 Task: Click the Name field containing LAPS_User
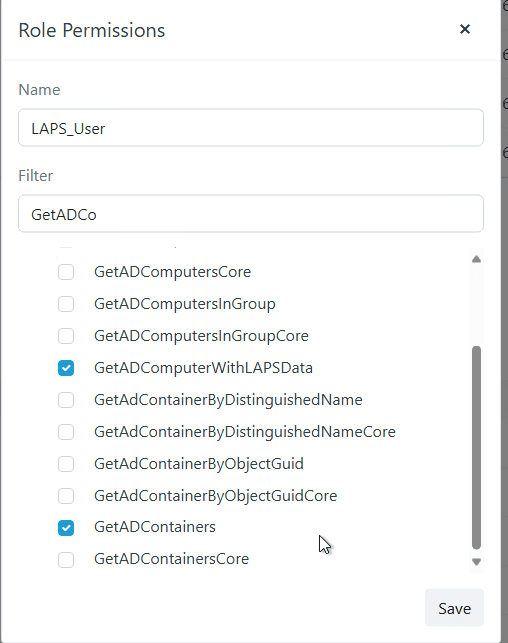[251, 128]
